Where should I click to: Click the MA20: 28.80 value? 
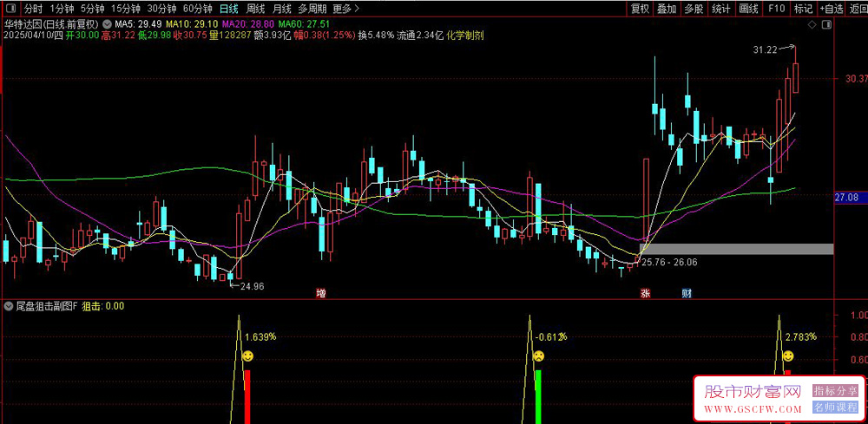coord(248,24)
